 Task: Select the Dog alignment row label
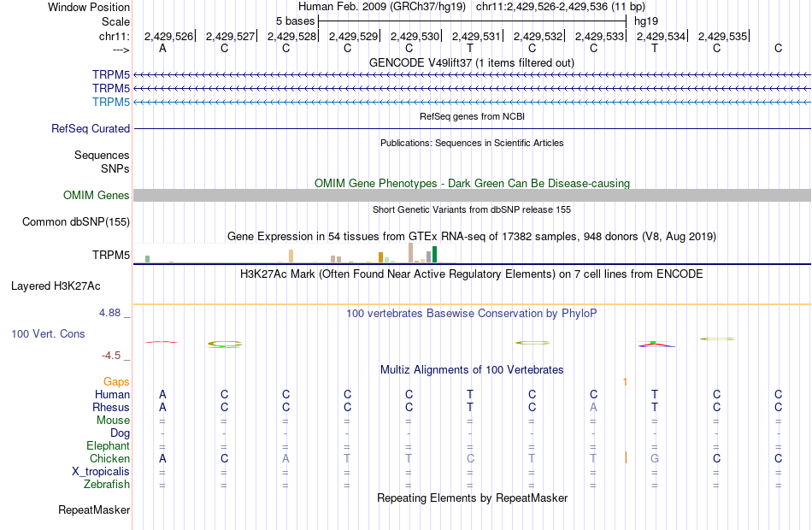click(120, 433)
